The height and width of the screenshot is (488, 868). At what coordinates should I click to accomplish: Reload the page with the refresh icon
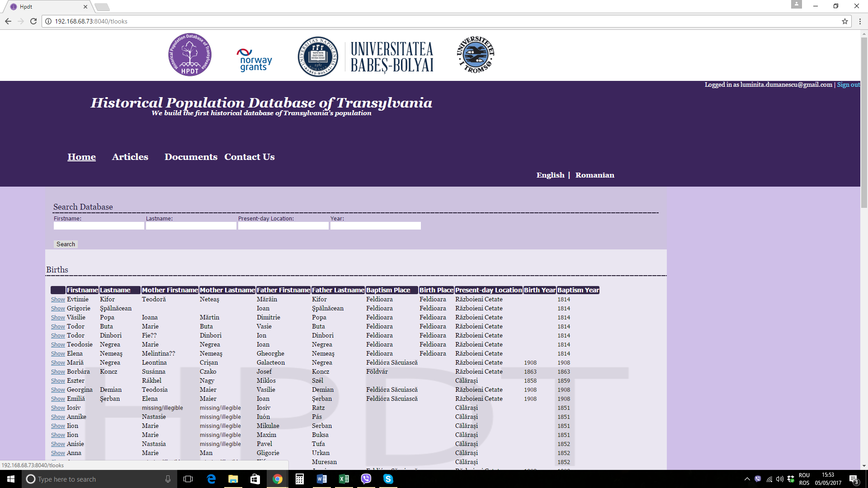click(33, 21)
